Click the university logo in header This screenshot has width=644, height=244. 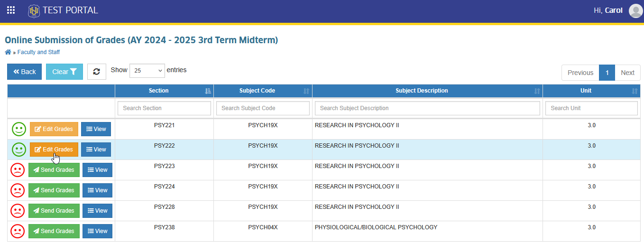(x=34, y=10)
